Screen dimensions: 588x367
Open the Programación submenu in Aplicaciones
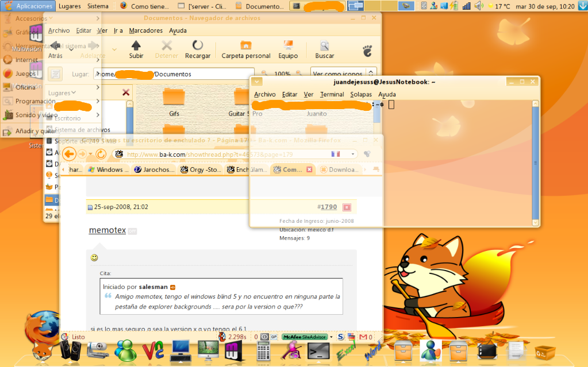pyautogui.click(x=51, y=101)
